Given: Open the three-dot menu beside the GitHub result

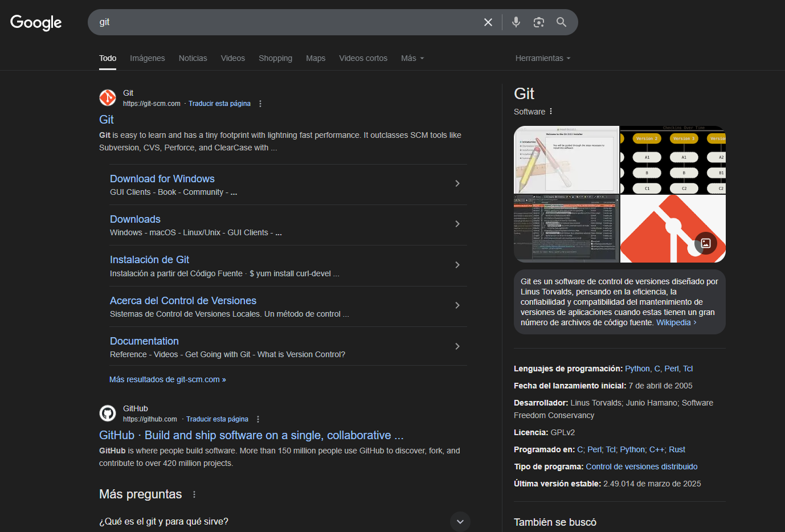Looking at the screenshot, I should pyautogui.click(x=258, y=419).
